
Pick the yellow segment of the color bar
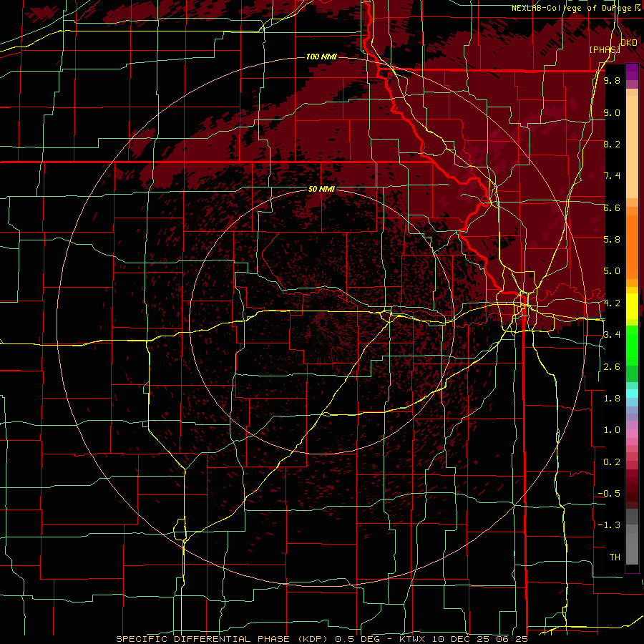(632, 306)
